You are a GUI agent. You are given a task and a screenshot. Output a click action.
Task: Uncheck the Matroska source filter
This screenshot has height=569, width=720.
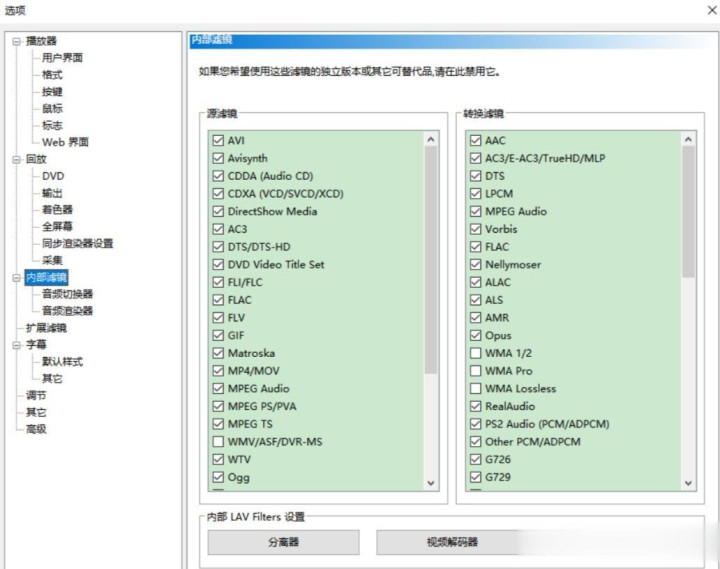pyautogui.click(x=218, y=353)
